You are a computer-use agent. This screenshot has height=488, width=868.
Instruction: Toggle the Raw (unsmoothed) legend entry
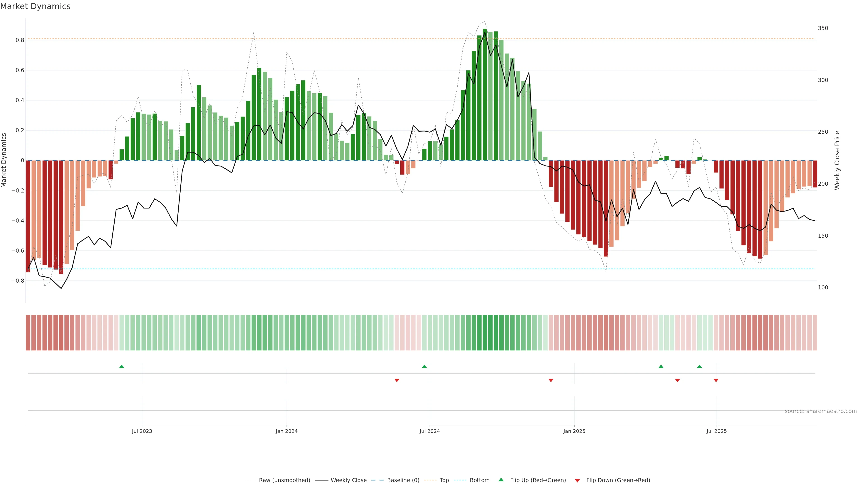click(284, 480)
